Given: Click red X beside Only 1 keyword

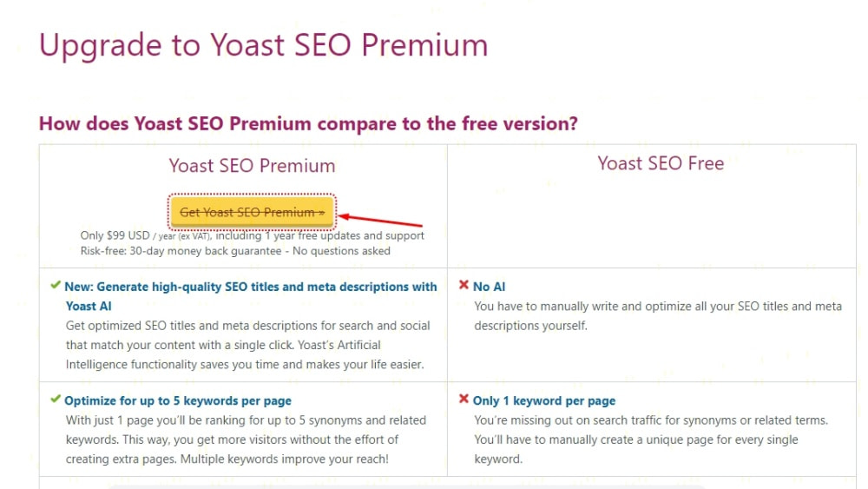Looking at the screenshot, I should click(x=464, y=400).
